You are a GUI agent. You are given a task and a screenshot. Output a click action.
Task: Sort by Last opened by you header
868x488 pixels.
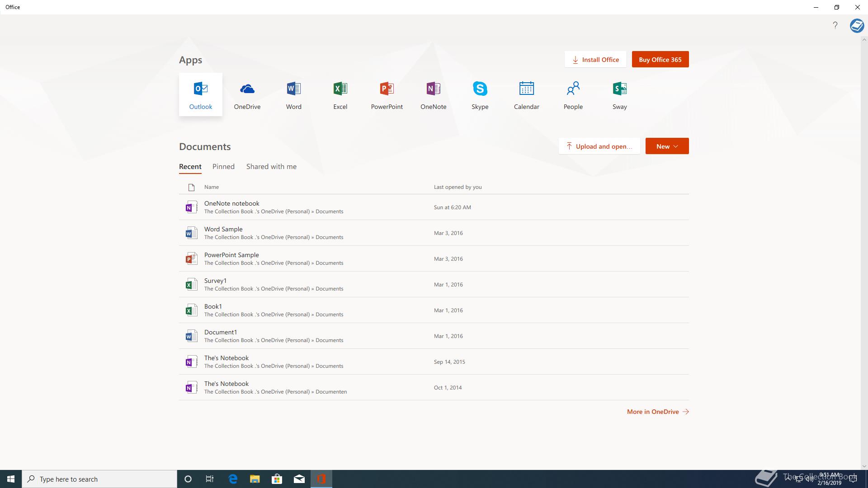tap(458, 187)
